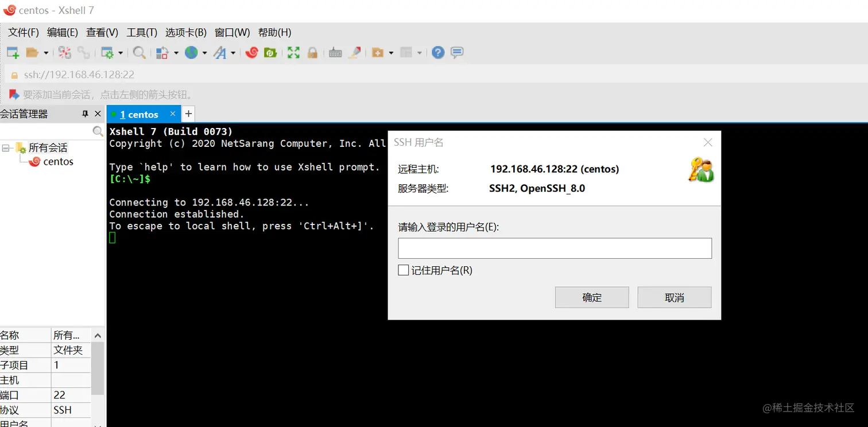Click the 子项目 property label

pos(14,365)
